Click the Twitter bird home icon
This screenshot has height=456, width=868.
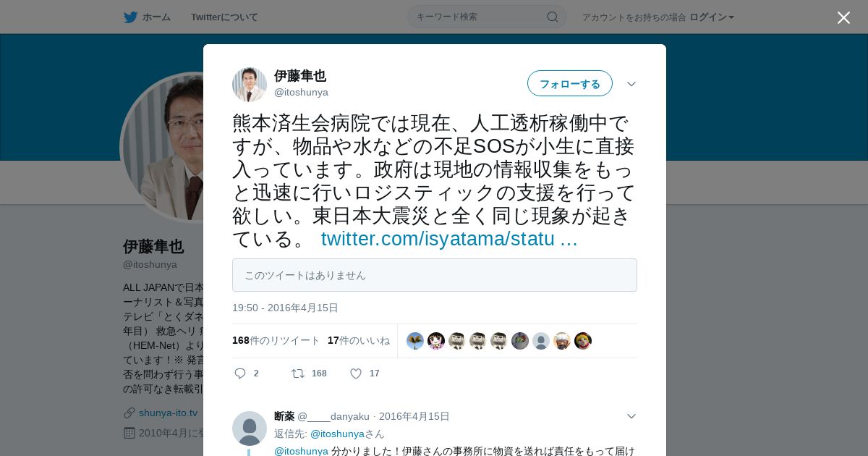pyautogui.click(x=130, y=17)
